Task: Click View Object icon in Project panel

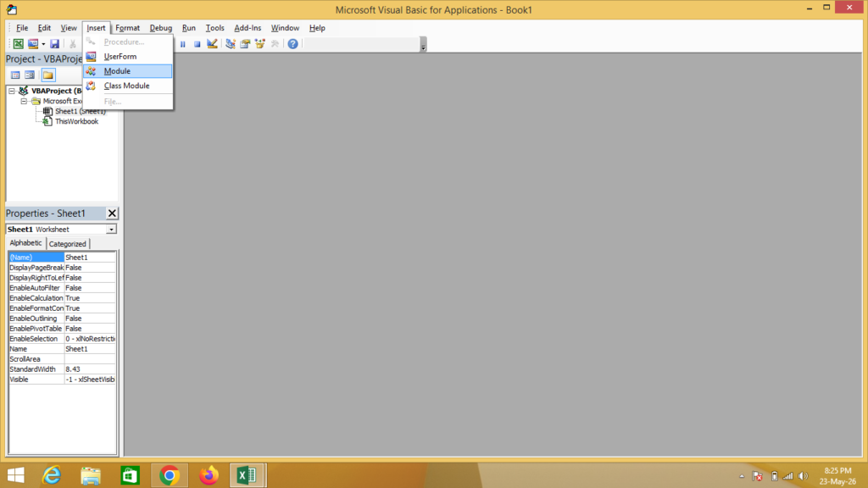Action: [30, 75]
